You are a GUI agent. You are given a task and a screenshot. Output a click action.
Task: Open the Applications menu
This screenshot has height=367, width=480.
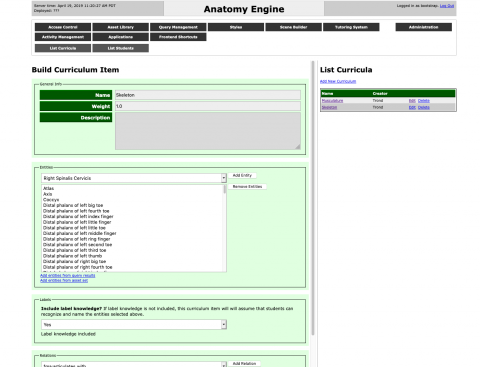point(120,37)
